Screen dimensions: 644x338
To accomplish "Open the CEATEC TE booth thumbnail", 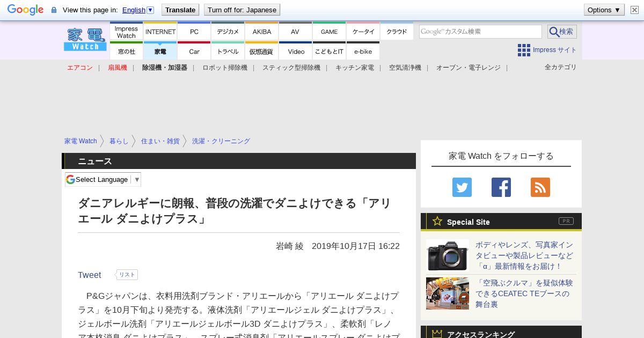I will coord(448,293).
